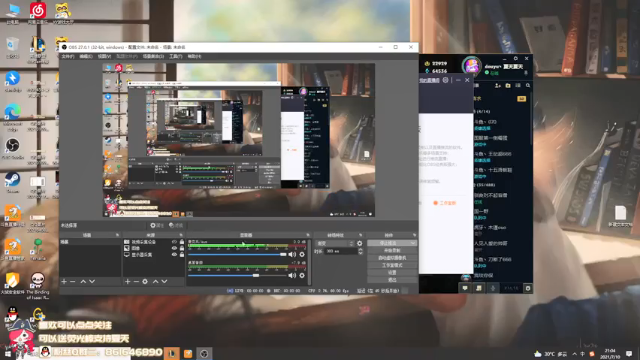Adjust the Mic/Aux volume slider
The image size is (640, 360).
[238, 254]
